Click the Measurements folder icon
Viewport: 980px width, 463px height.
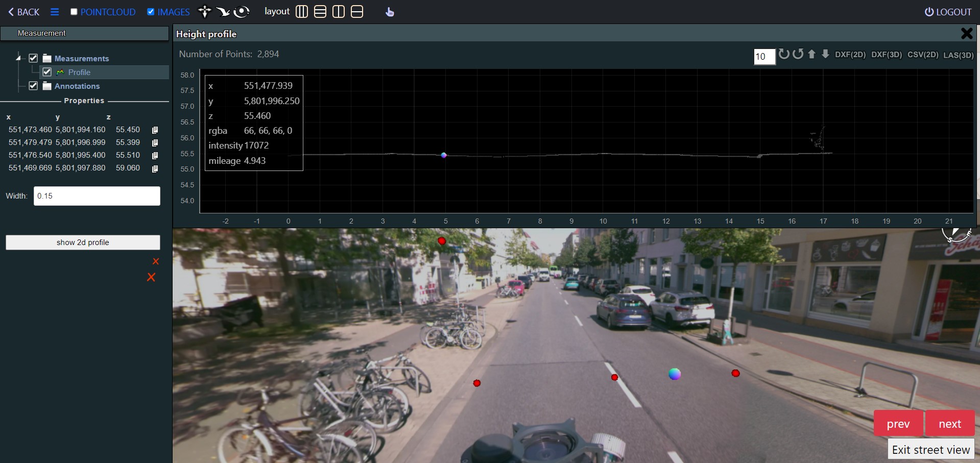tap(47, 58)
